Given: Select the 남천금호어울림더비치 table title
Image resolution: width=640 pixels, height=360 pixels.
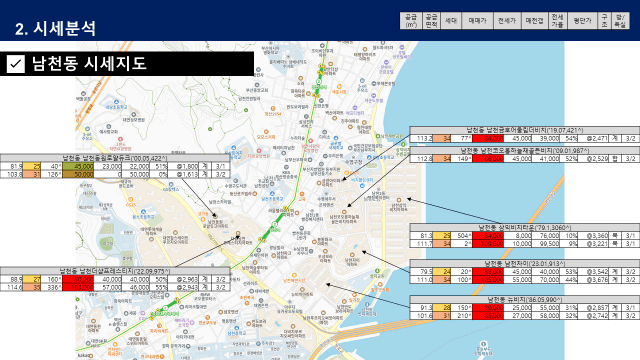Looking at the screenshot, I should pos(524,130).
